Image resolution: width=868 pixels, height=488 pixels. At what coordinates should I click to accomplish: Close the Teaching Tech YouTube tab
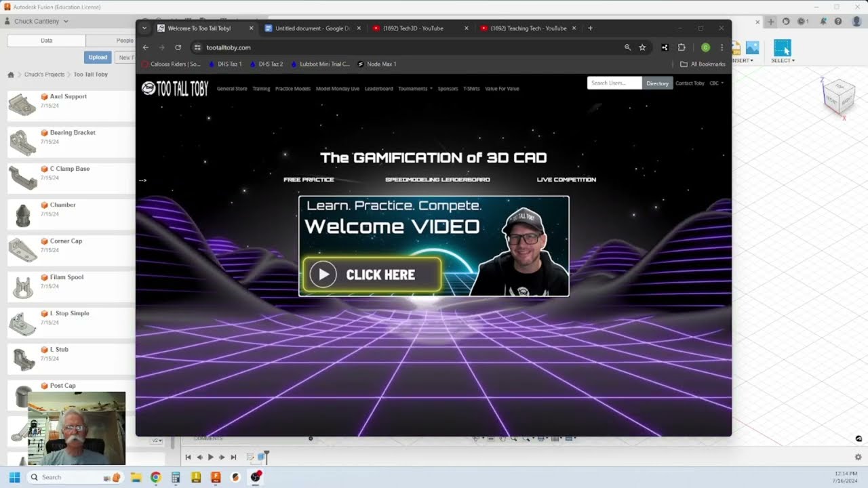pos(574,28)
